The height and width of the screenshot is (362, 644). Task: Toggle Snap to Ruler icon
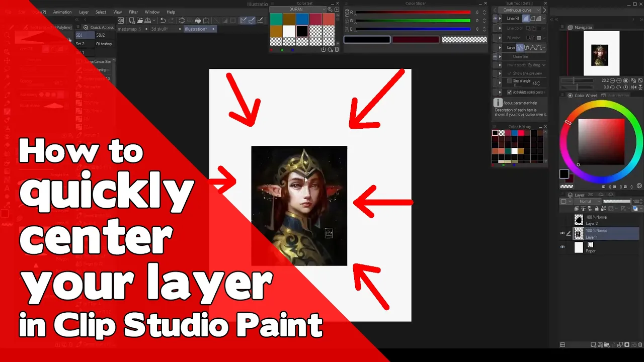pos(243,21)
